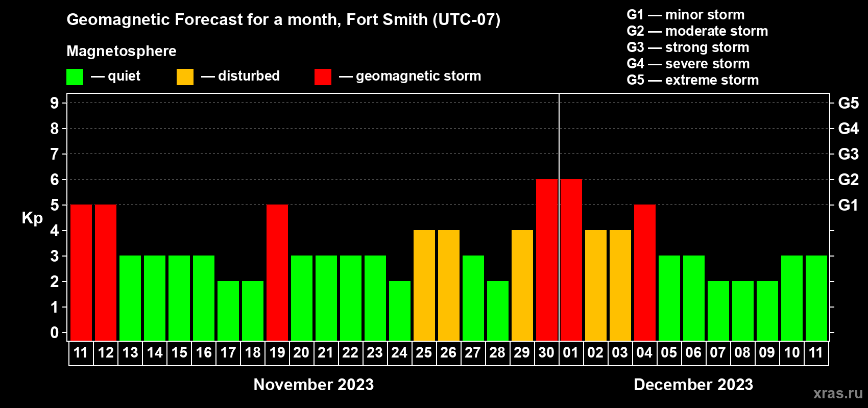The image size is (868, 408).
Task: Select the orange bar for November 25
Action: click(424, 285)
